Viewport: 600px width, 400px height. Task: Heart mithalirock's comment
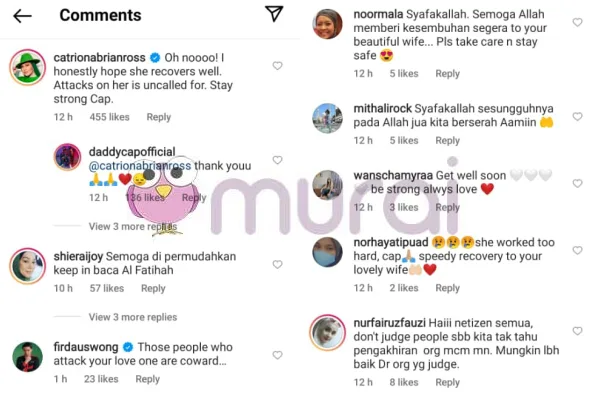click(577, 116)
